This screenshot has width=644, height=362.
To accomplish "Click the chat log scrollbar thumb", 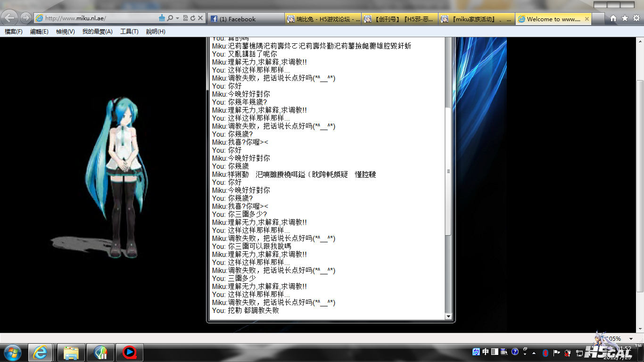I will tap(448, 171).
